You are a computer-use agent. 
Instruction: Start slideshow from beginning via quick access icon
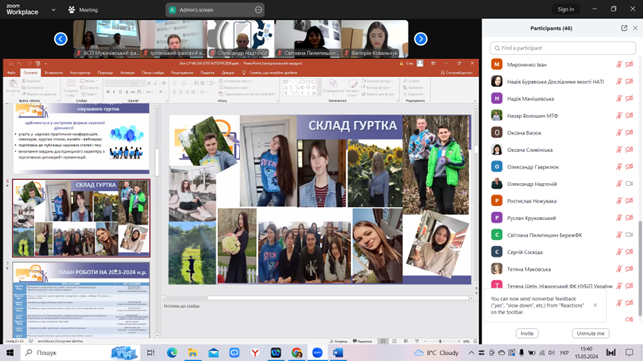(38, 64)
